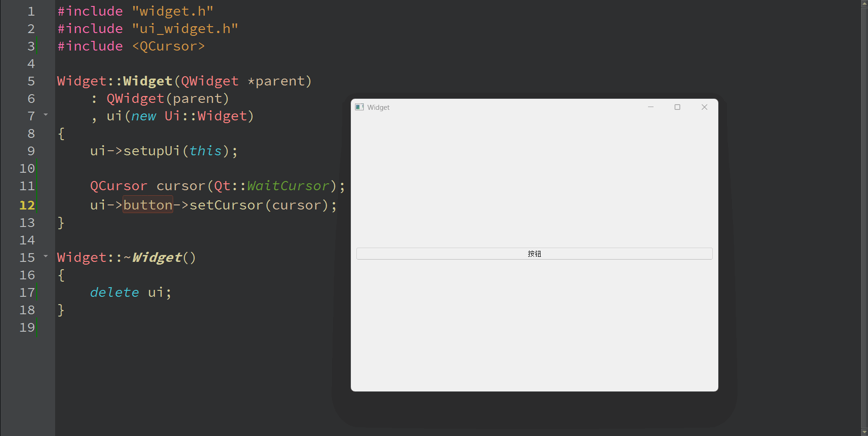Minimize the Widget window
This screenshot has height=436, width=868.
point(650,107)
